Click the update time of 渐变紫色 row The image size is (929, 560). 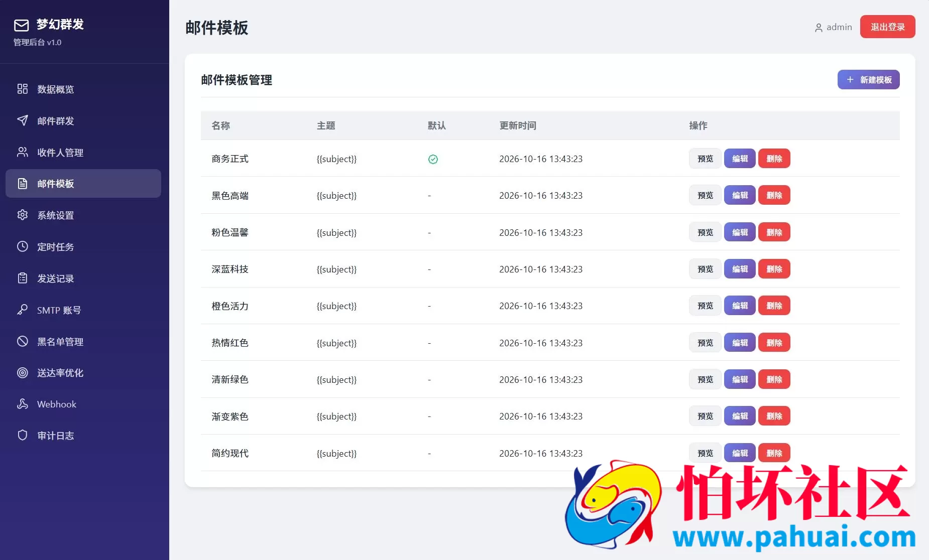pos(541,416)
